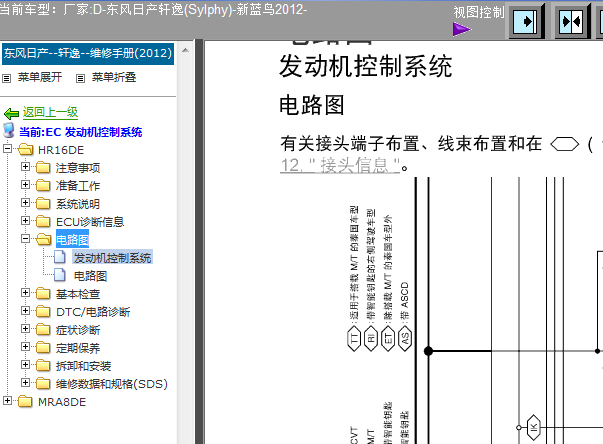Select the 维修数据和规格(SDS) tree item
Screen dimensions: 603x444
point(112,384)
